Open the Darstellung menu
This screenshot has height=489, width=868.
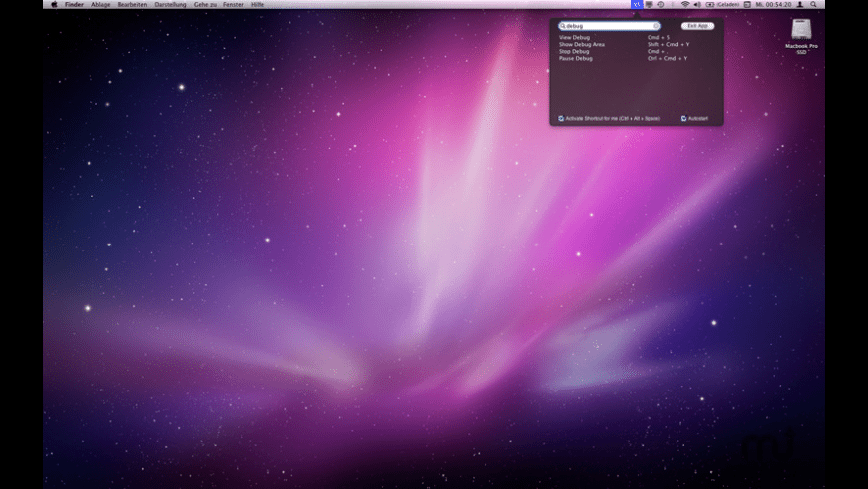tap(171, 4)
